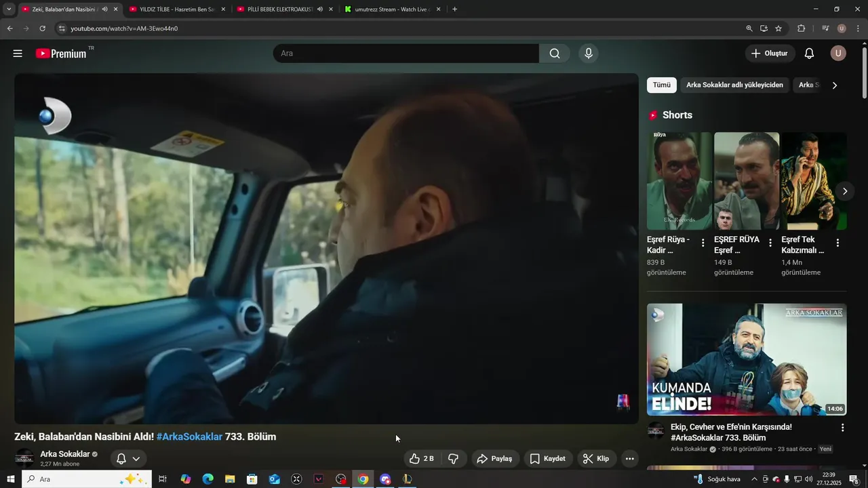Open a new Chrome tab
Viewport: 868px width, 488px height.
(x=454, y=9)
